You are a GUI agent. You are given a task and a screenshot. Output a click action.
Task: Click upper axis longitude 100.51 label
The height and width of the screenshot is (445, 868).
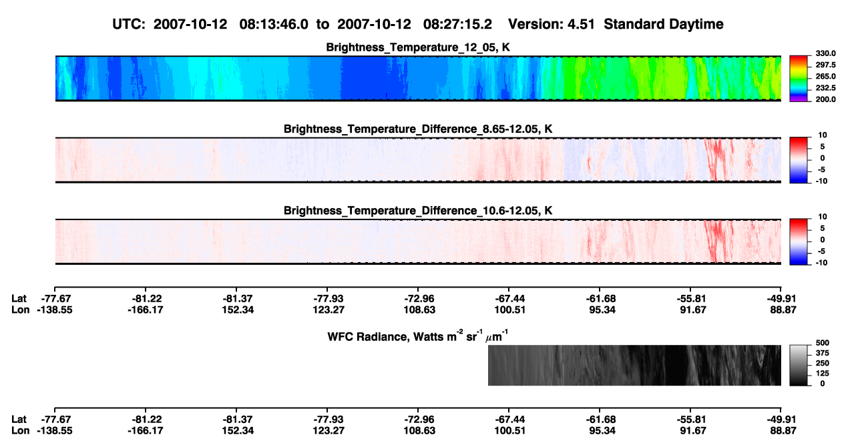[x=509, y=310]
